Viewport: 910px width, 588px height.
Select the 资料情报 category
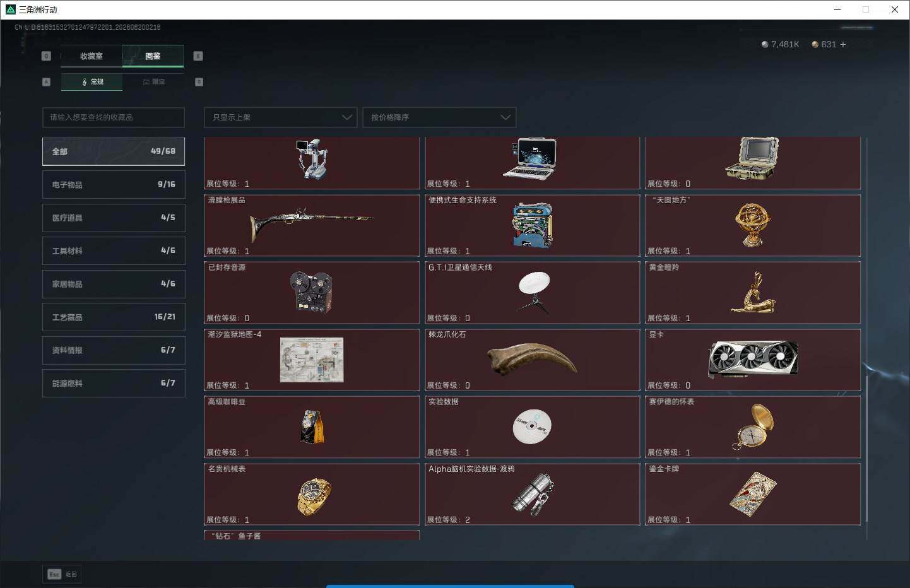[114, 350]
